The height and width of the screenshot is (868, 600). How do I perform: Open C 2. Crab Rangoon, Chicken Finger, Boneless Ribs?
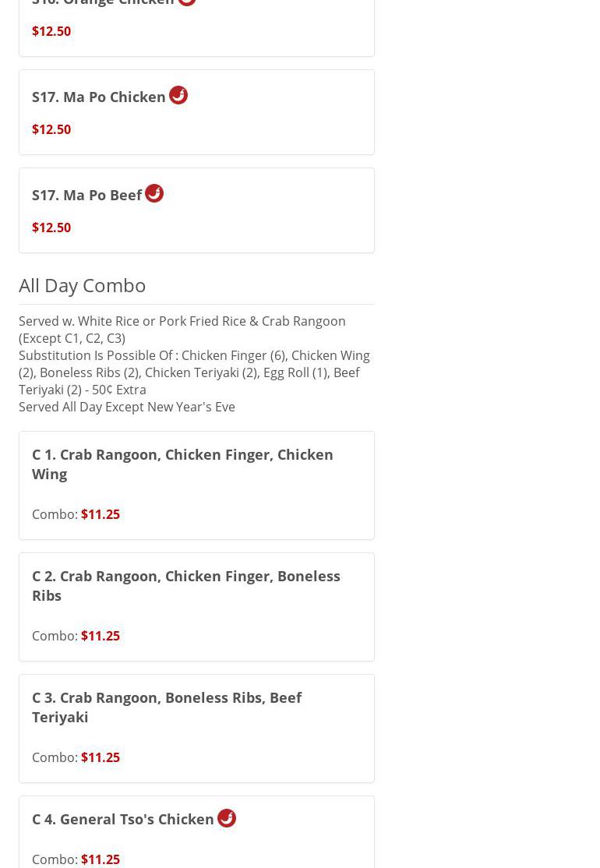[x=186, y=585]
